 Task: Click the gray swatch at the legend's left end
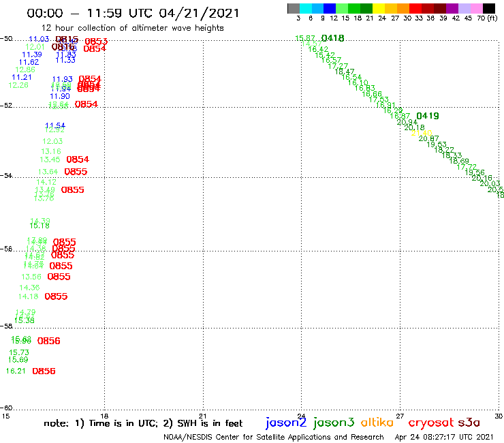[294, 8]
